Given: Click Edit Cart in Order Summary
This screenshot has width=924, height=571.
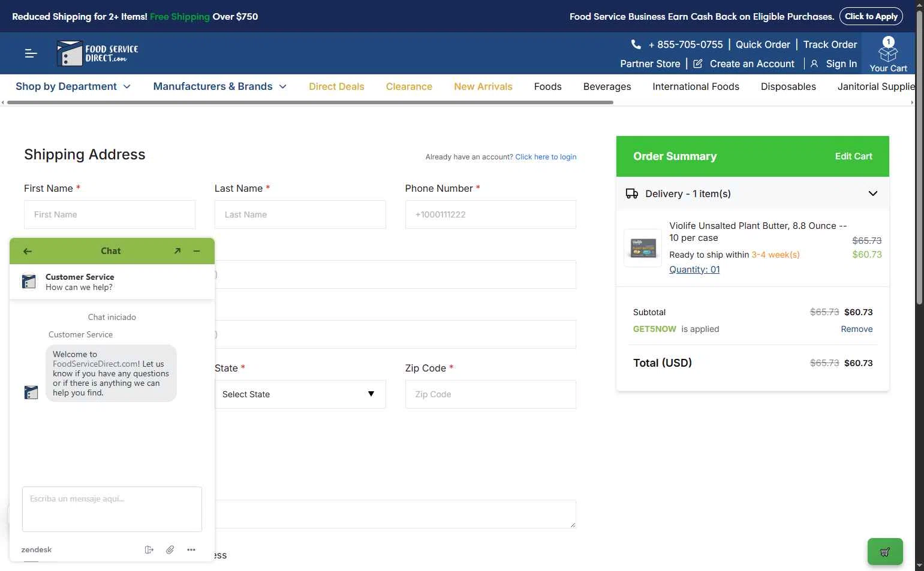Looking at the screenshot, I should pos(854,156).
